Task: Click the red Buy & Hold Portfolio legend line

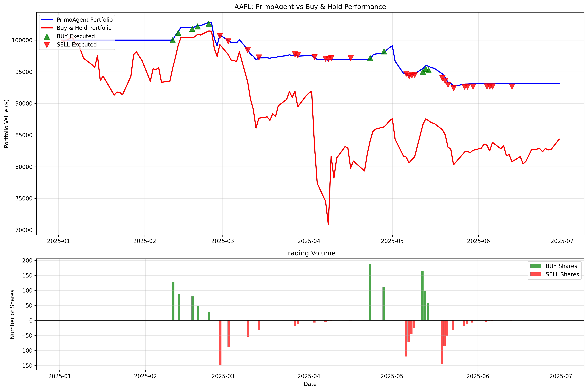Action: (47, 28)
